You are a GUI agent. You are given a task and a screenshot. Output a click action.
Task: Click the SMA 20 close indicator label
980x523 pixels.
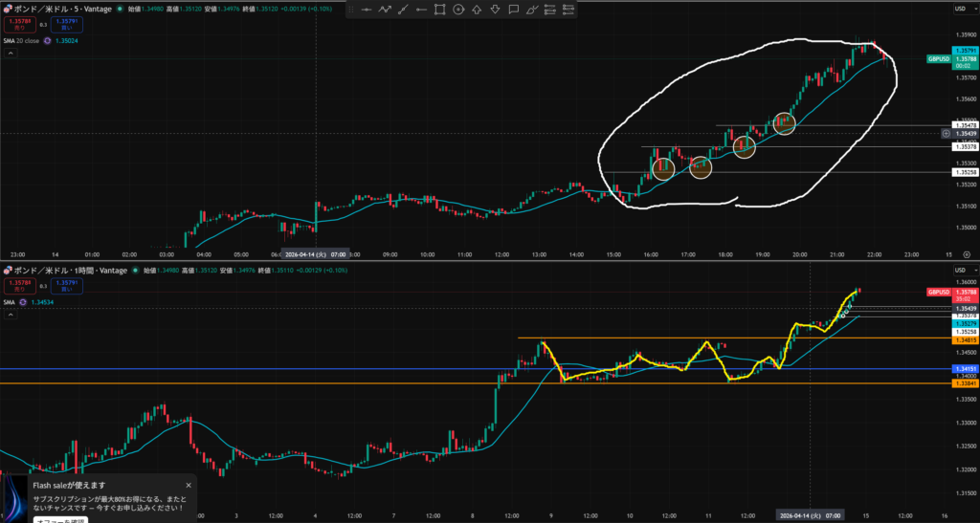[23, 40]
